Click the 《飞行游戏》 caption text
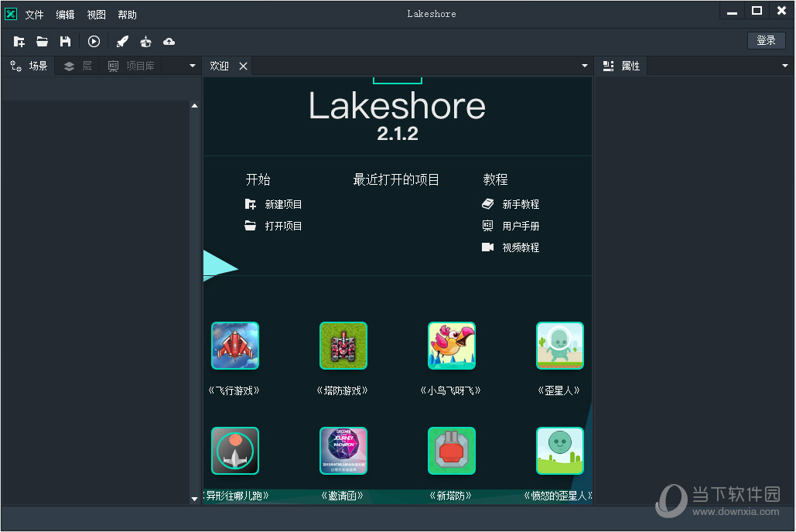Screen dimensions: 796x532 tap(234, 390)
